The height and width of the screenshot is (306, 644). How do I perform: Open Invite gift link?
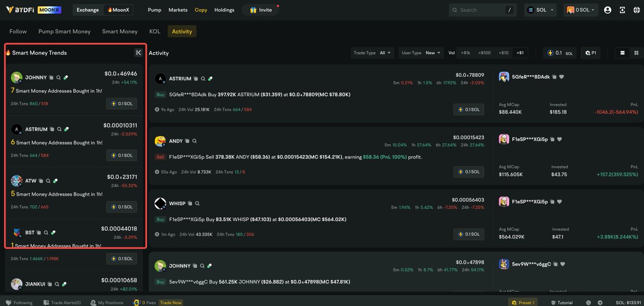click(x=261, y=10)
